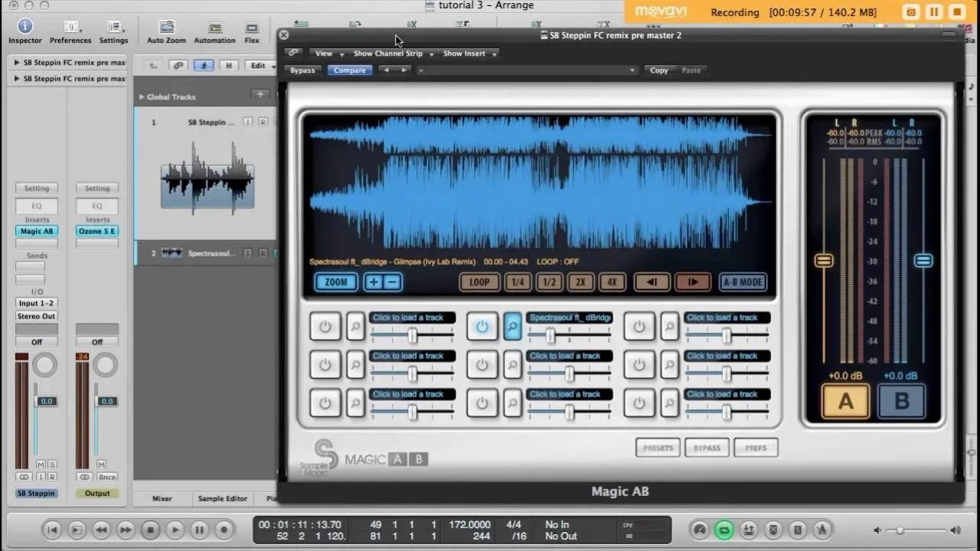Click the Bnce button on Output strip
980x551 pixels.
(x=107, y=477)
